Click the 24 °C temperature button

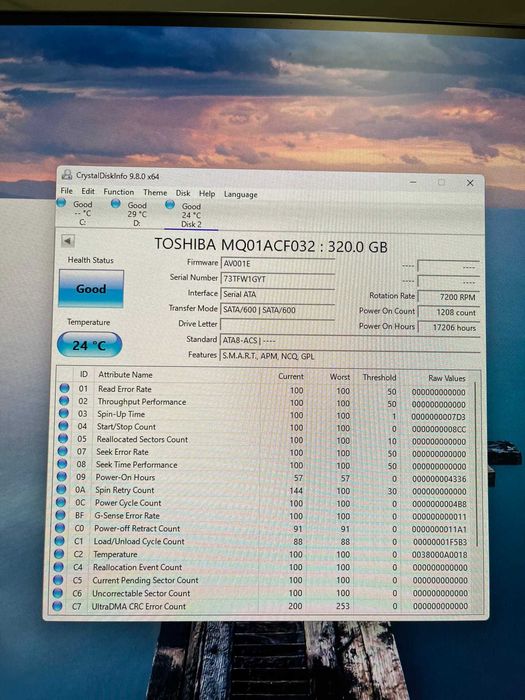pyautogui.click(x=89, y=345)
